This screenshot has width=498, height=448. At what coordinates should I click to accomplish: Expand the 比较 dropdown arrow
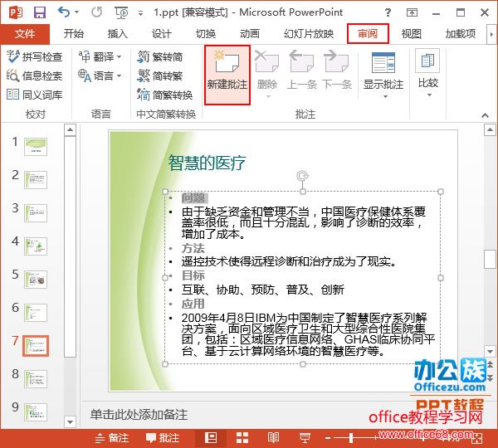pos(429,95)
